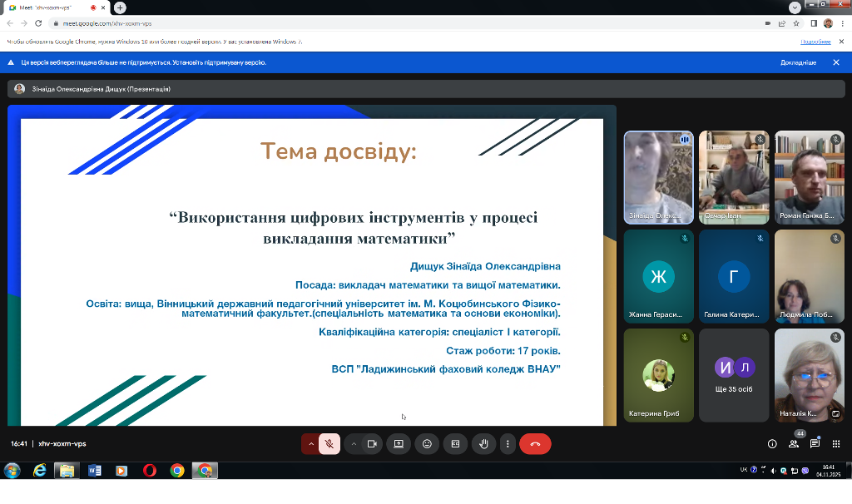Screen dimensions: 852x504
Task: Expand audio settings arrow beside microphone
Action: coord(310,444)
